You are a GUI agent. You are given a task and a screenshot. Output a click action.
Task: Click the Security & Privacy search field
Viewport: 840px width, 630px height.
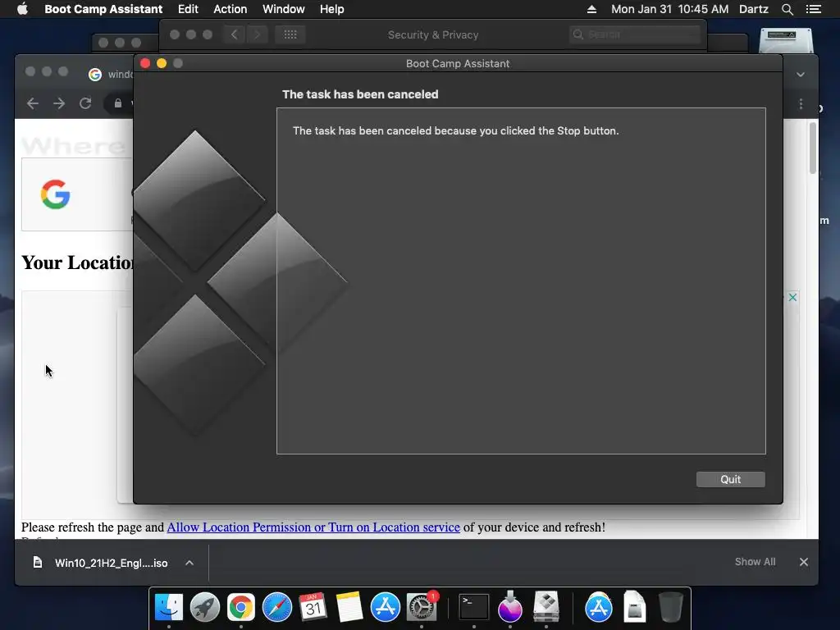635,34
